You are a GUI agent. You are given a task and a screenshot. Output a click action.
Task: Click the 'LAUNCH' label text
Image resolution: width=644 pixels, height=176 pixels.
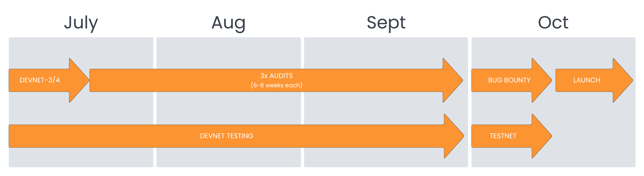[587, 80]
